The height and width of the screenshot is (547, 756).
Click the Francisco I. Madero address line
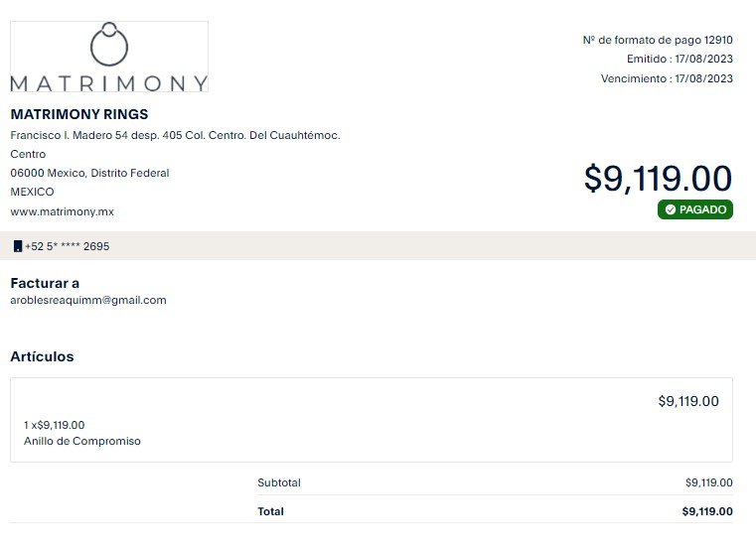click(175, 135)
